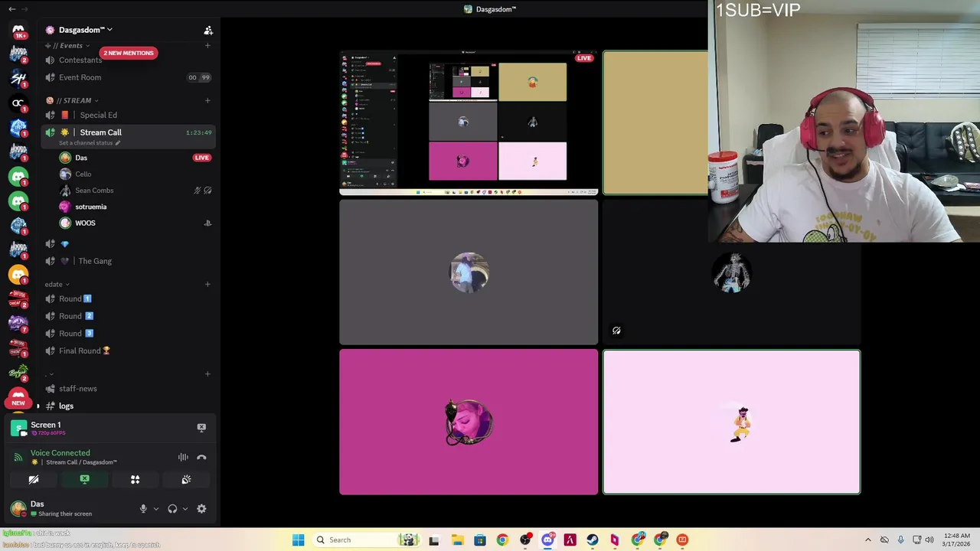
Task: Turn on camera in the voice panel
Action: 34,480
